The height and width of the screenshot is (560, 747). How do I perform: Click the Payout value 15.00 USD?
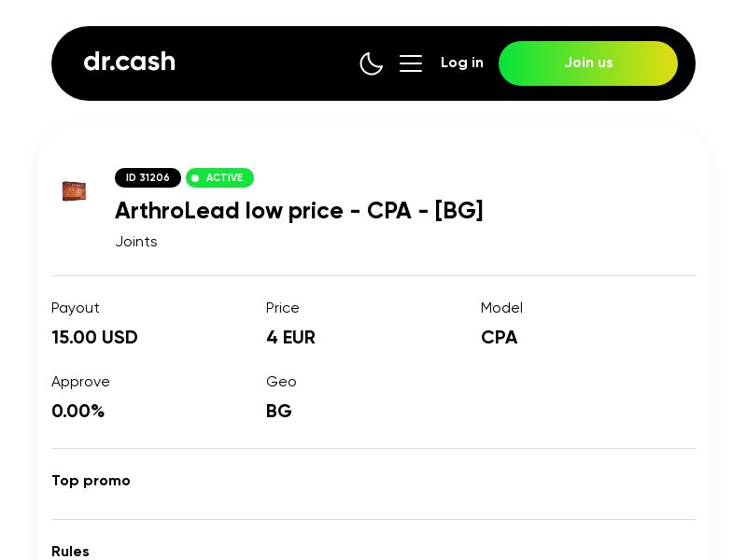[x=94, y=337]
